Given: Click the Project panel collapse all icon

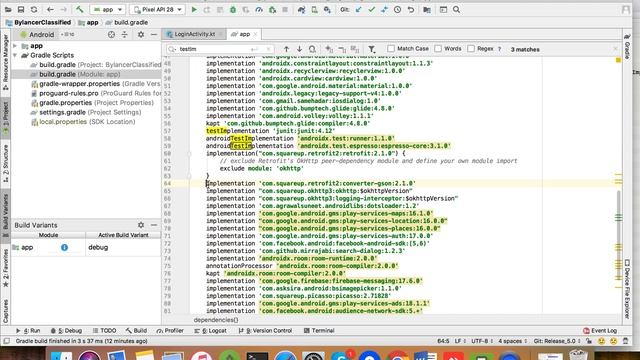Looking at the screenshot, I should 124,35.
